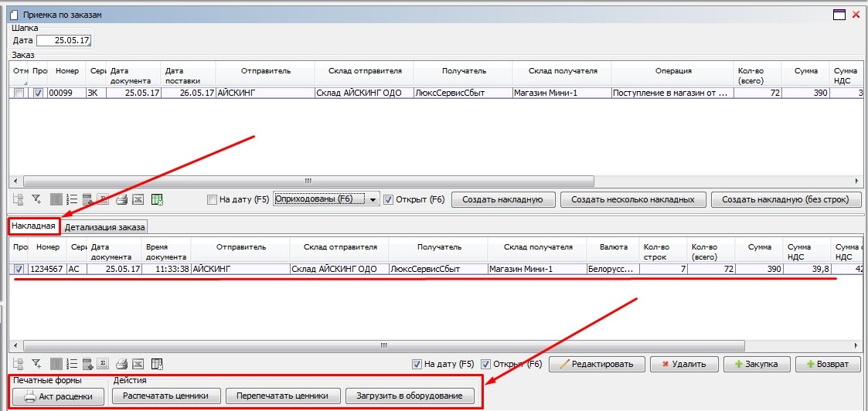The image size is (868, 411).
Task: Click the numbered list icon in upper toolbar
Action: [x=72, y=200]
